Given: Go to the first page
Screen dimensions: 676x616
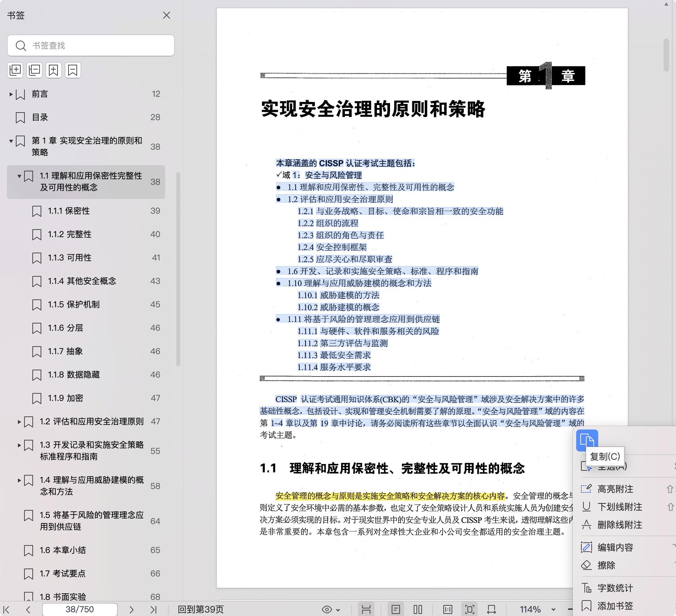Looking at the screenshot, I should coord(7,609).
